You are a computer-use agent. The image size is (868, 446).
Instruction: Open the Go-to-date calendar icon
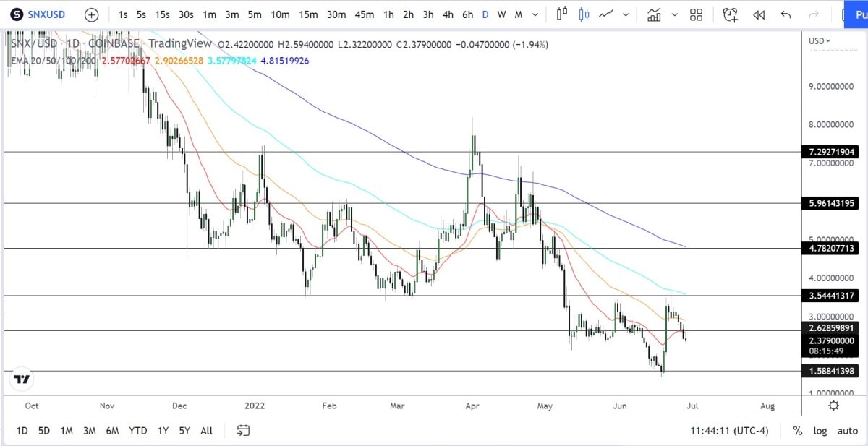point(244,430)
